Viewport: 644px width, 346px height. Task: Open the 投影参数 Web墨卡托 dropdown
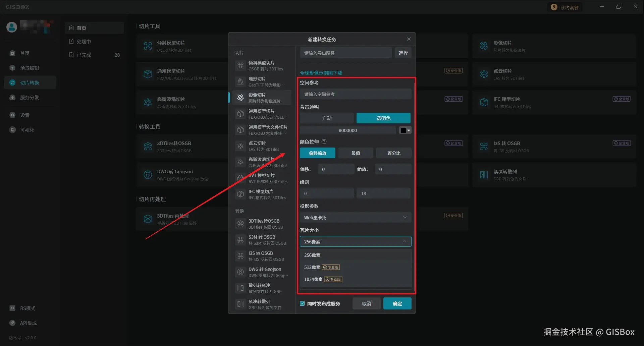(x=356, y=218)
